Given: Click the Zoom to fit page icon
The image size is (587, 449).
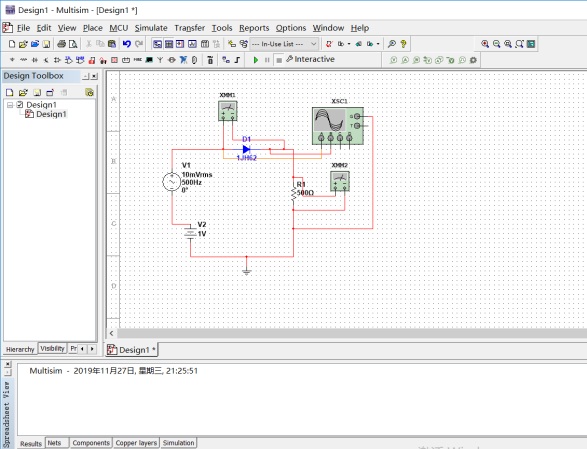Looking at the screenshot, I should tap(519, 44).
